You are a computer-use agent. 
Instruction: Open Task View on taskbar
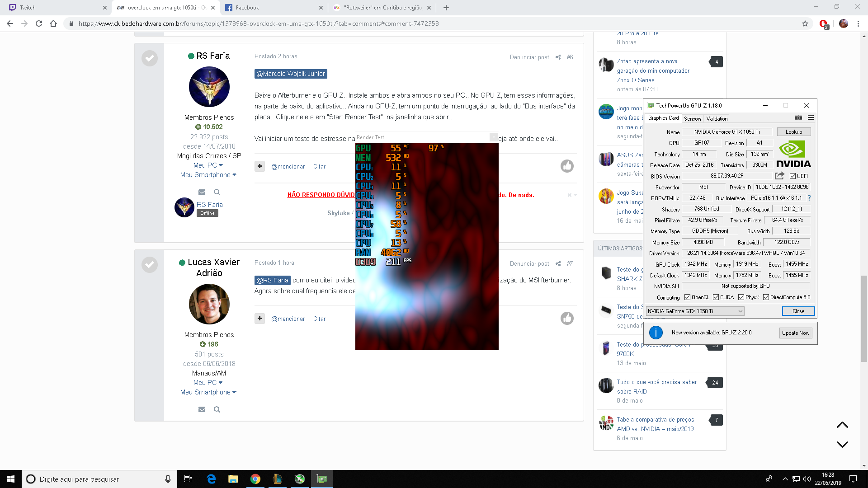coord(188,479)
